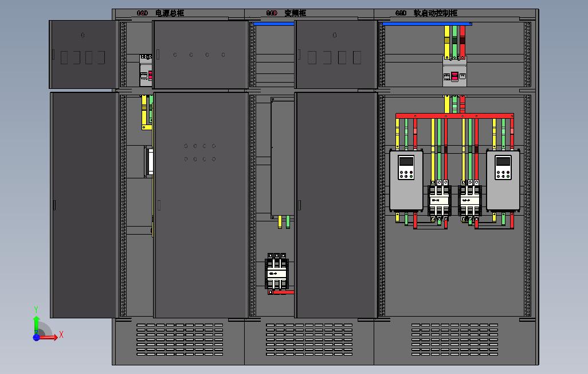
Task: Click the ventilation grille below 软启动控制柜
Action: [x=454, y=340]
